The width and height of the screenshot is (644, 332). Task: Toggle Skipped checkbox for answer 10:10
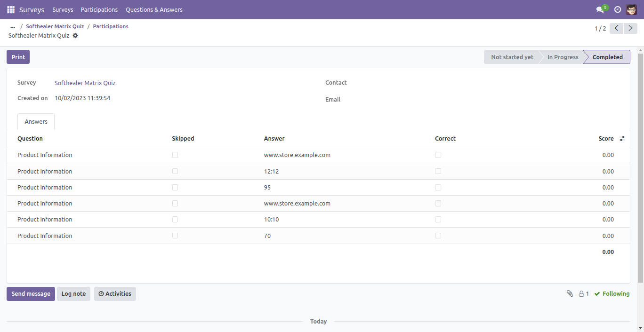pyautogui.click(x=175, y=219)
